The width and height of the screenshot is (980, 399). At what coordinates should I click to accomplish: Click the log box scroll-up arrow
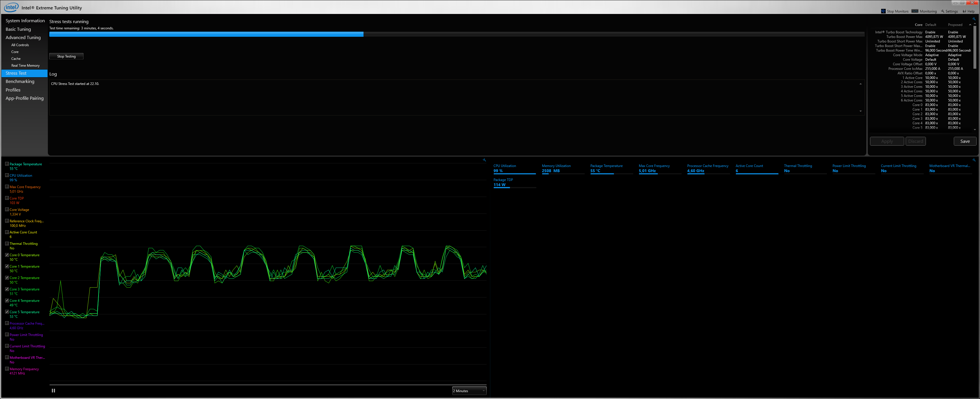[x=861, y=84]
